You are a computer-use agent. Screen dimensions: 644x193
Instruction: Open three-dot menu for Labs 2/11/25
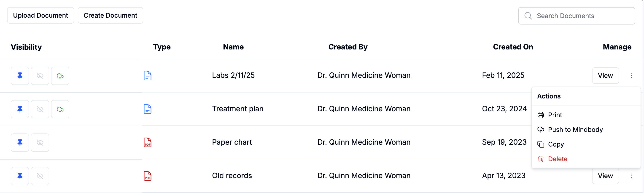click(x=632, y=76)
